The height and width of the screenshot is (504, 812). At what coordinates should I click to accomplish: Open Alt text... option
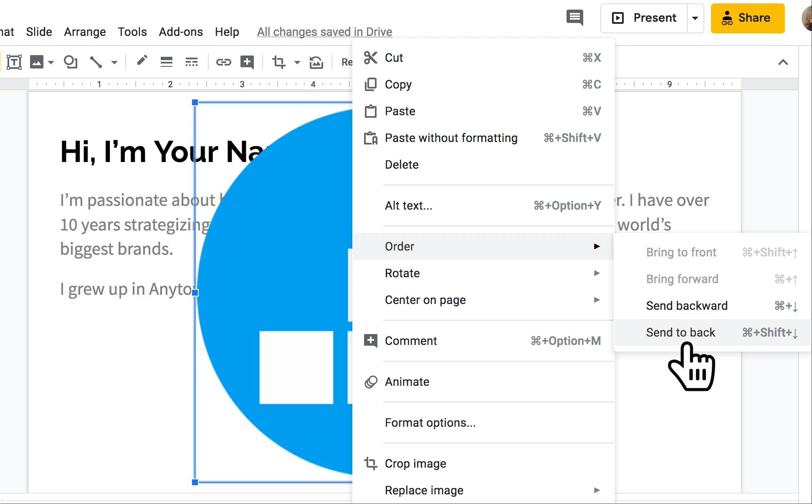coord(483,205)
